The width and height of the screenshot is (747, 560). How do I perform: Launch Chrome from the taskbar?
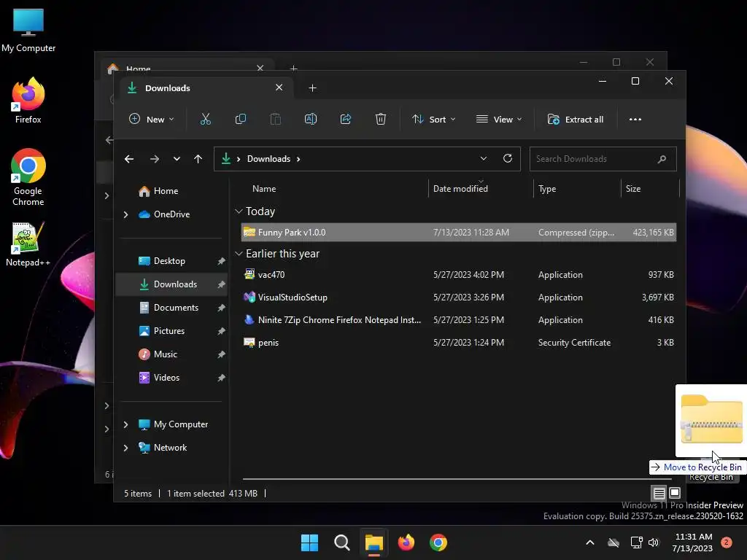pos(438,542)
